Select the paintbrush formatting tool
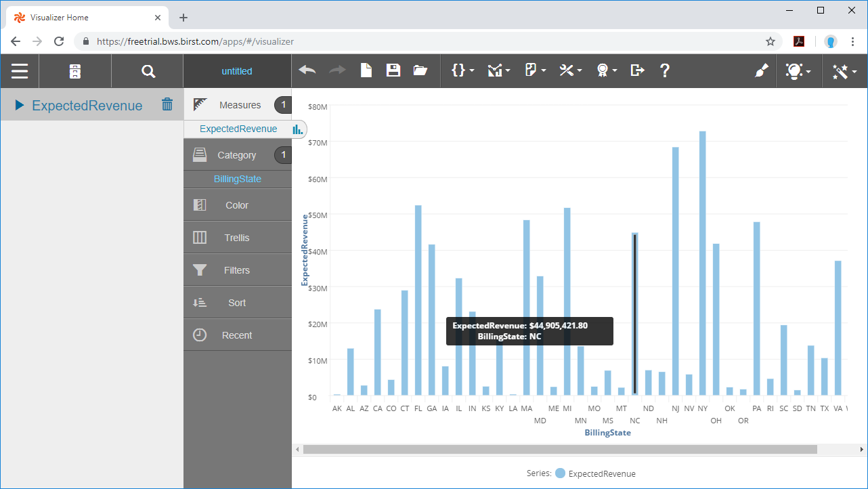The height and width of the screenshot is (489, 868). 761,70
